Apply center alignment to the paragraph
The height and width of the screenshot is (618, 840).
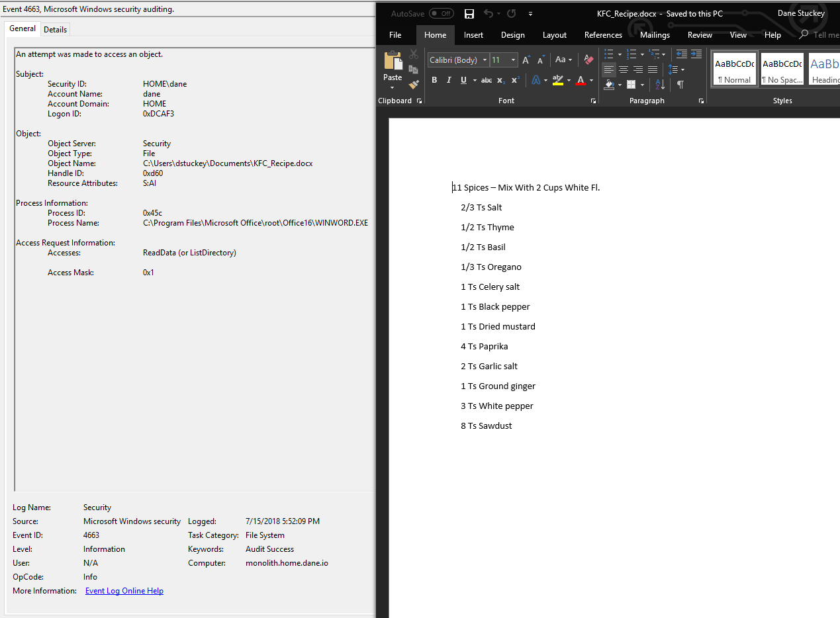pyautogui.click(x=623, y=69)
